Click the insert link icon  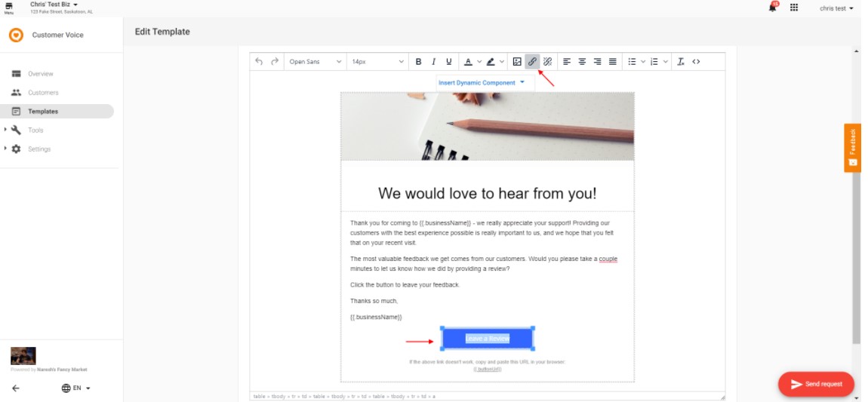[532, 62]
